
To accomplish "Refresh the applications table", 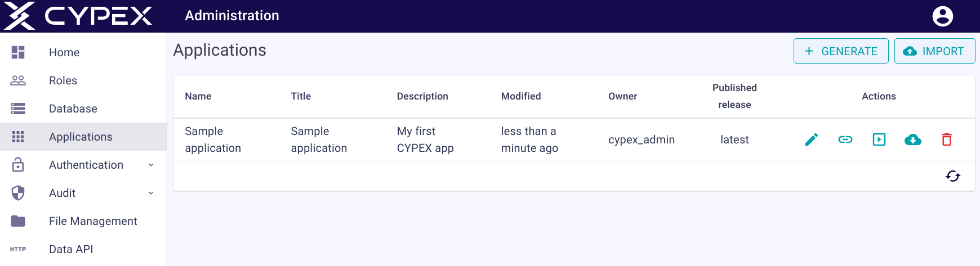I will (953, 176).
